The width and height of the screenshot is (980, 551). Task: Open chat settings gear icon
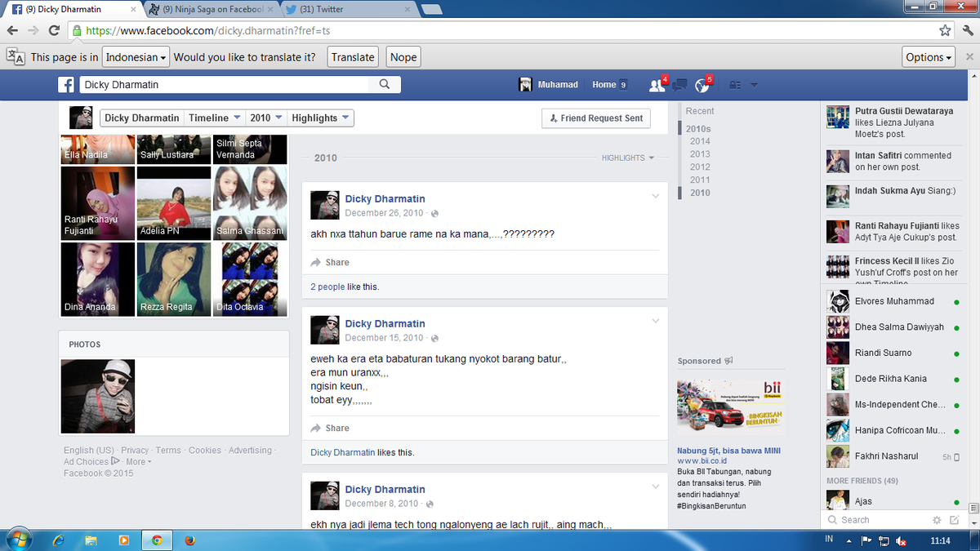937,520
